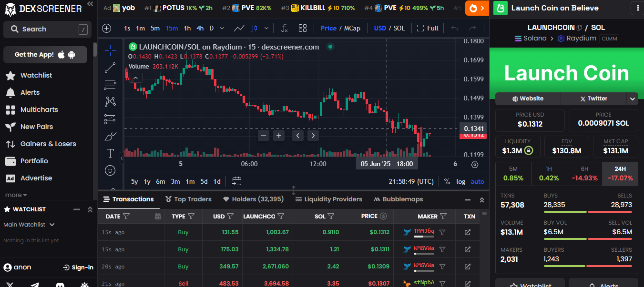Toggle auto scale on chart
Image resolution: width=644 pixels, height=287 pixels.
tap(477, 181)
